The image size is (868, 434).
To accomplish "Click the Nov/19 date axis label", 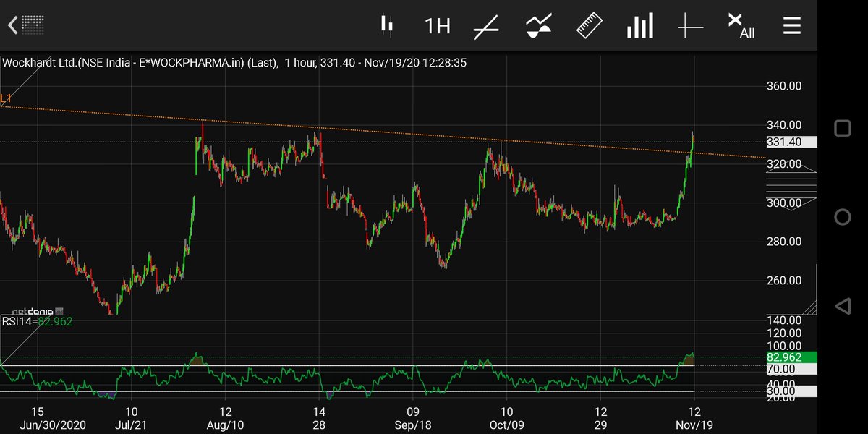I will coord(694,425).
